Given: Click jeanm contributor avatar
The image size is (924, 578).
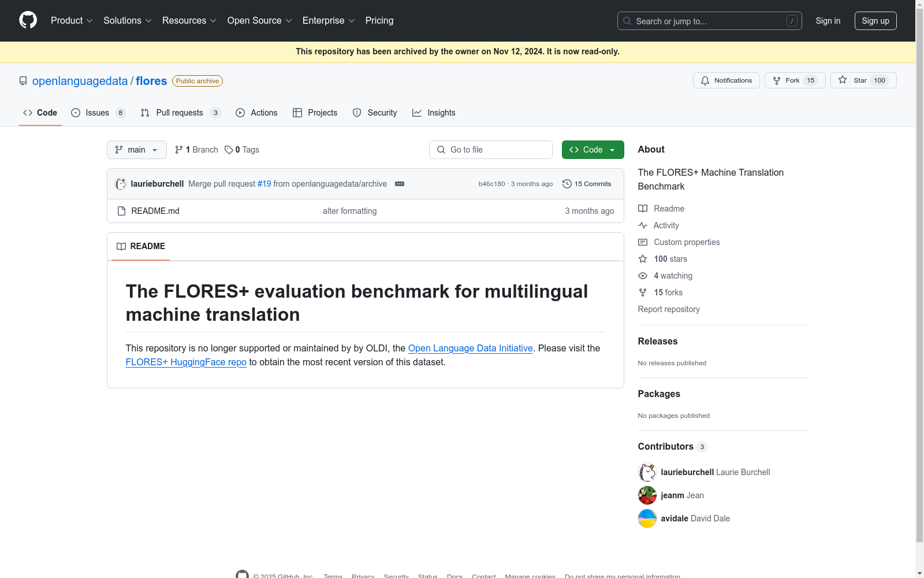Looking at the screenshot, I should click(647, 495).
